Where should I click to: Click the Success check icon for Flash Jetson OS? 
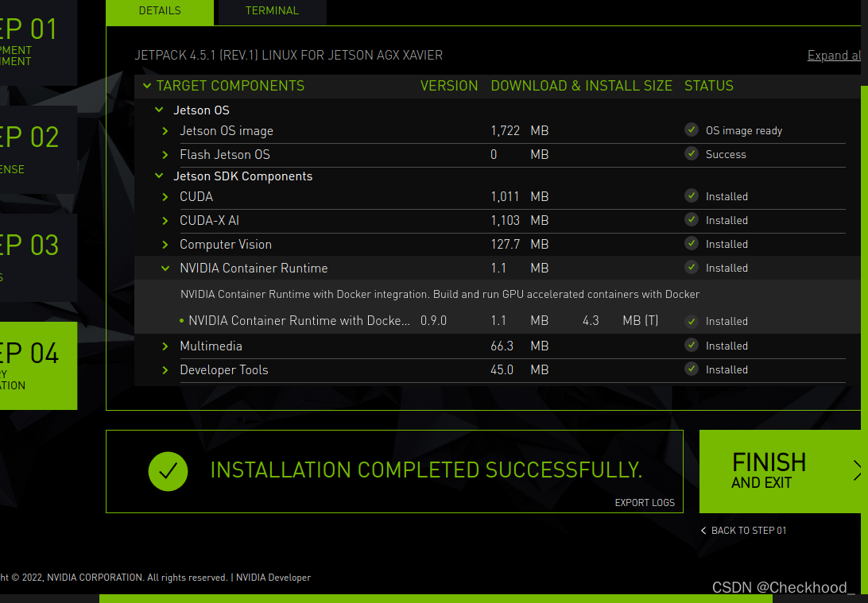[692, 154]
